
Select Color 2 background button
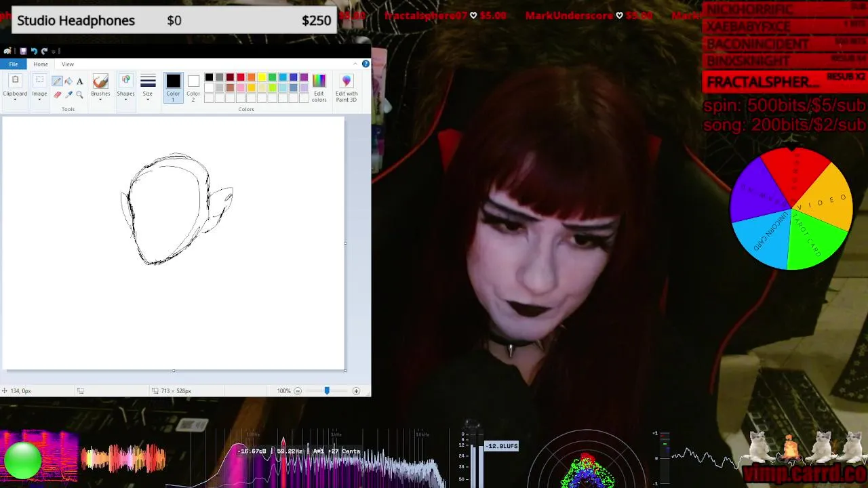pos(193,88)
